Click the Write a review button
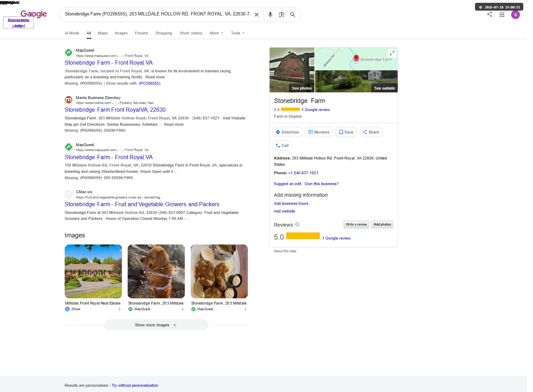 [356, 224]
